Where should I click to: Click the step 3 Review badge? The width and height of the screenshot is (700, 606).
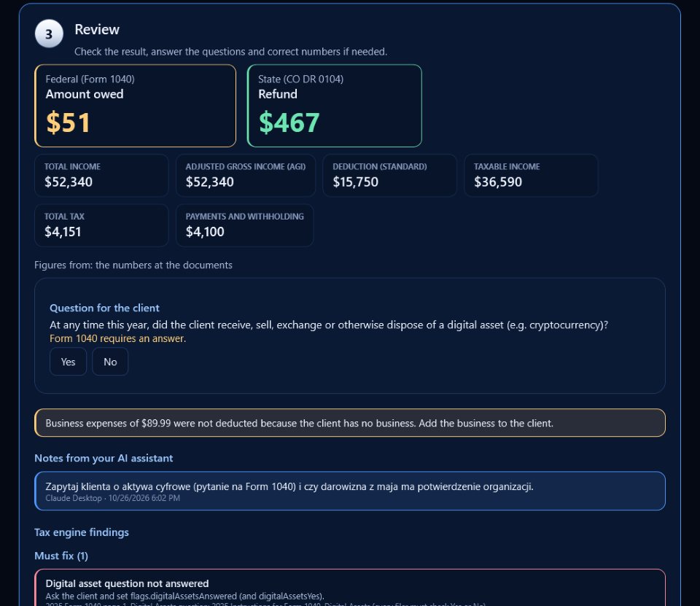pyautogui.click(x=49, y=34)
